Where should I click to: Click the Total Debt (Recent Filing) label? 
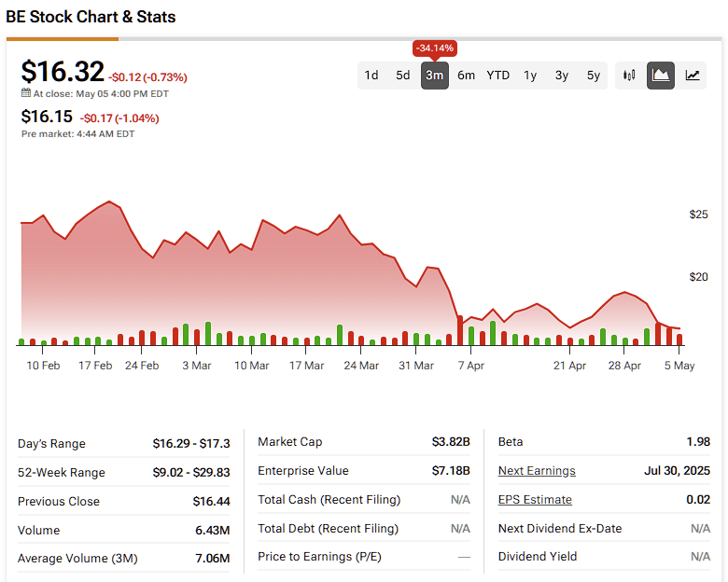pos(329,528)
